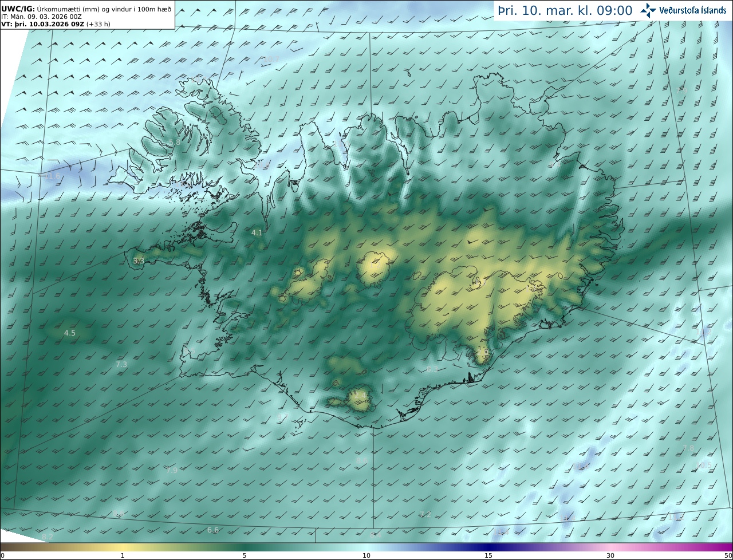Click the '0' tick on the legend
Screen dimensions: 733x560
[x=2, y=556]
